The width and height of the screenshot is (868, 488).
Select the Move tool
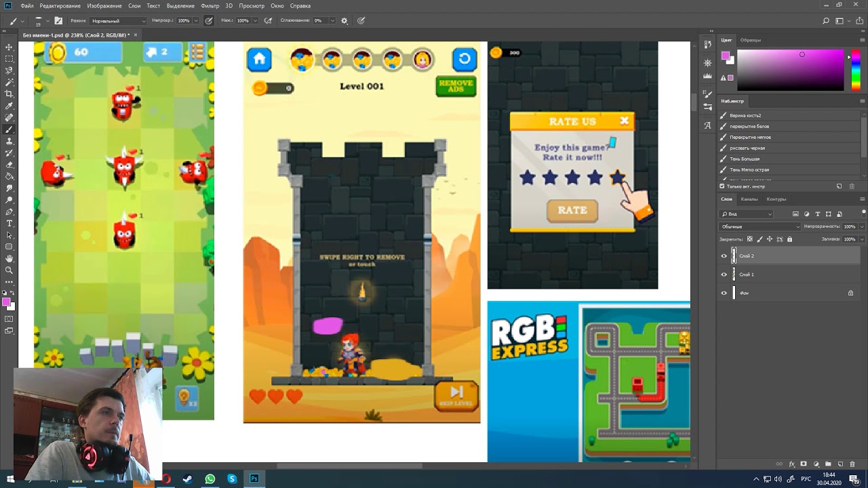click(x=9, y=47)
